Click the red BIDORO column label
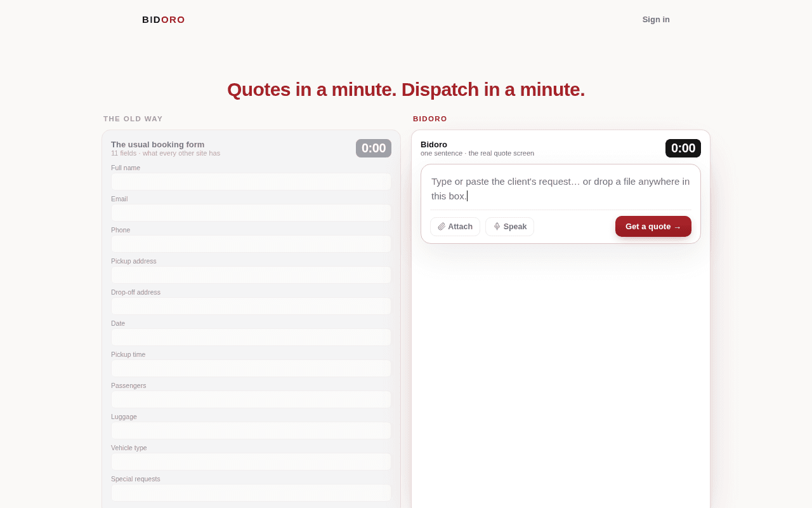 click(x=430, y=119)
